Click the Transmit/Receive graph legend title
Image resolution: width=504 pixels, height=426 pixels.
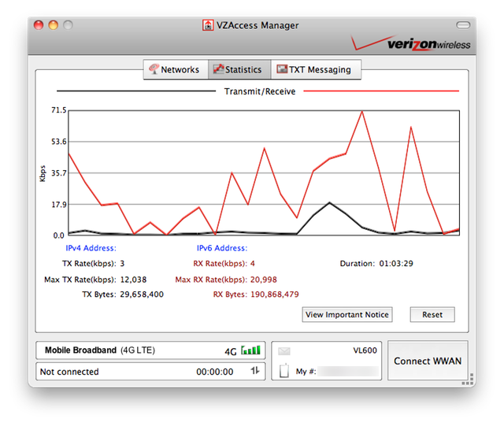260,91
